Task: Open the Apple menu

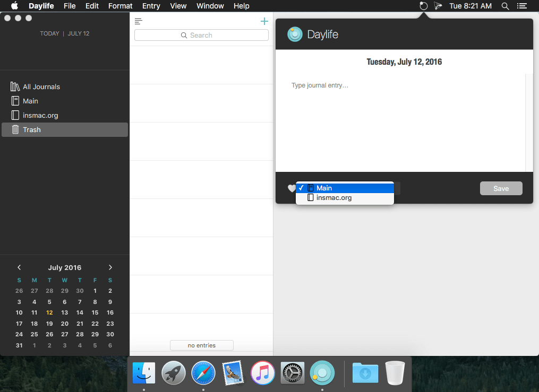Action: (14, 6)
